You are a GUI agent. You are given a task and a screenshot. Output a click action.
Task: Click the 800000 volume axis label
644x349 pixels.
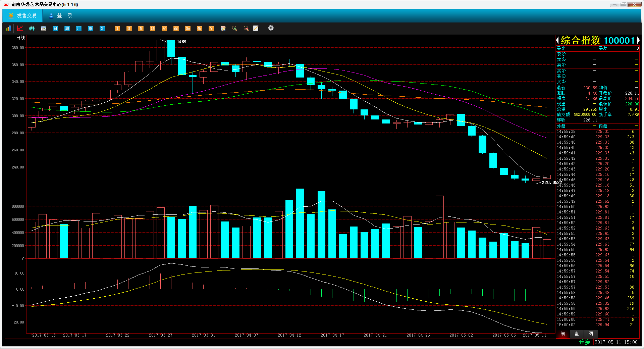[18, 207]
